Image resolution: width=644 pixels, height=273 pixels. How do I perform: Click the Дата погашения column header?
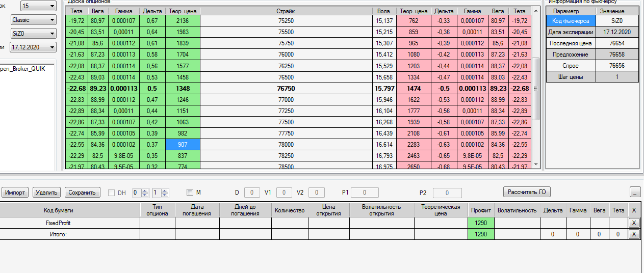[197, 210]
